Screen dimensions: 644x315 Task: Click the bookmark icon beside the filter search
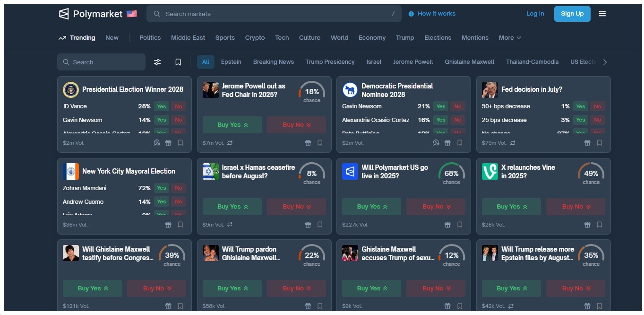(x=178, y=62)
